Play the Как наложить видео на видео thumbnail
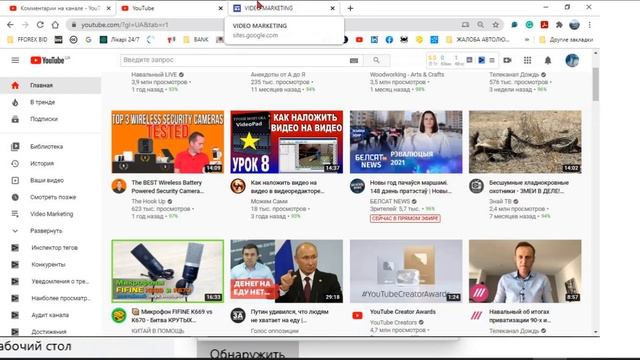Viewport: 640px width, 360px height. click(287, 142)
